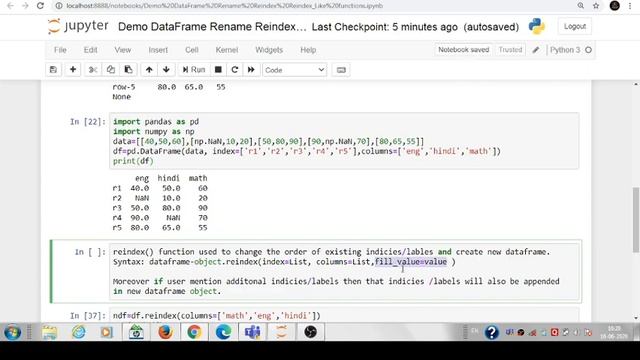Open the File menu

pyautogui.click(x=60, y=50)
